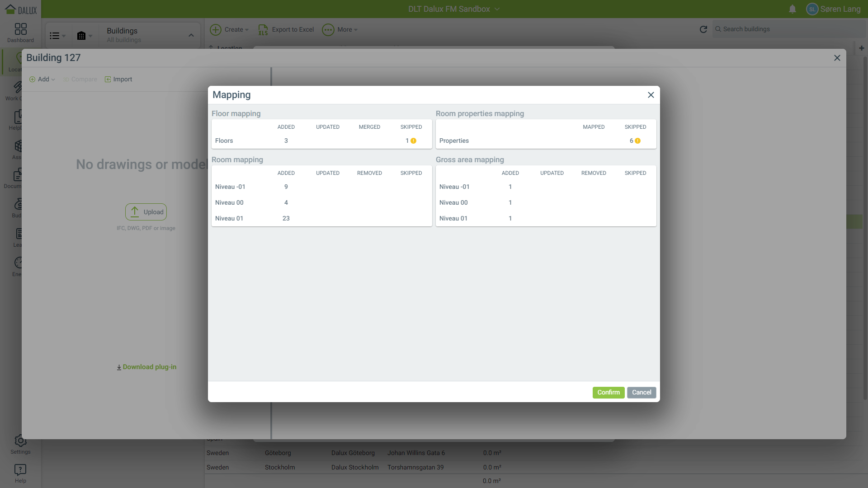The height and width of the screenshot is (488, 868).
Task: Expand the DLT Dalux FM Sandbox dropdown
Action: (497, 9)
